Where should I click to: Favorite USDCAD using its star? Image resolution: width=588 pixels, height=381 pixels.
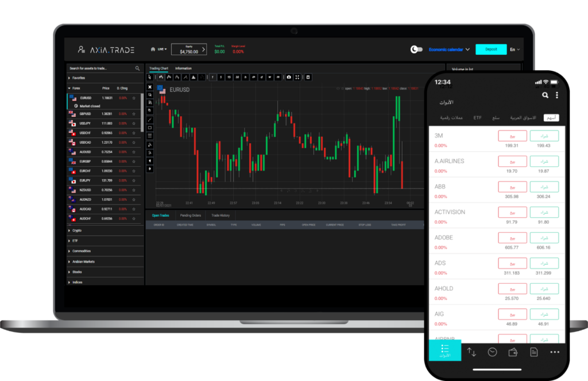[134, 143]
